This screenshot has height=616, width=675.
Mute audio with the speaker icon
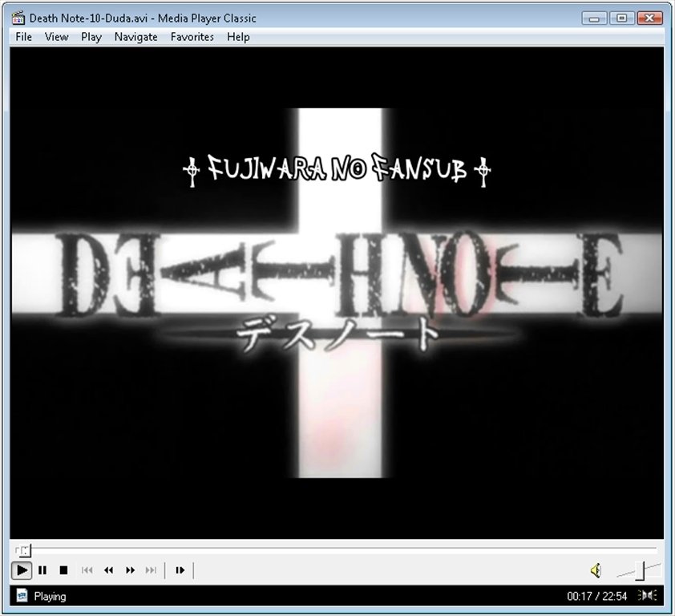coord(596,571)
